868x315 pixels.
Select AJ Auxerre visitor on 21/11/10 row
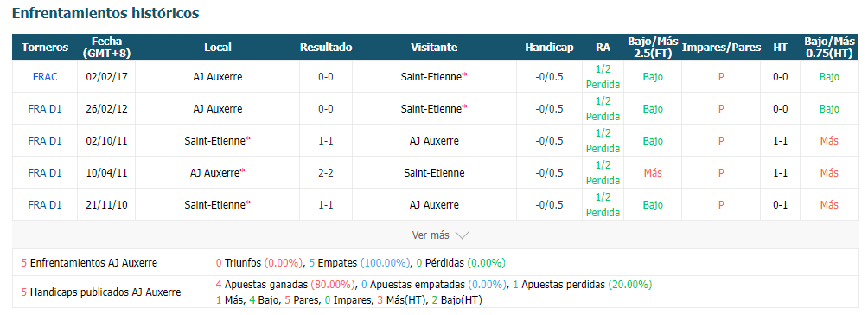[x=434, y=205]
